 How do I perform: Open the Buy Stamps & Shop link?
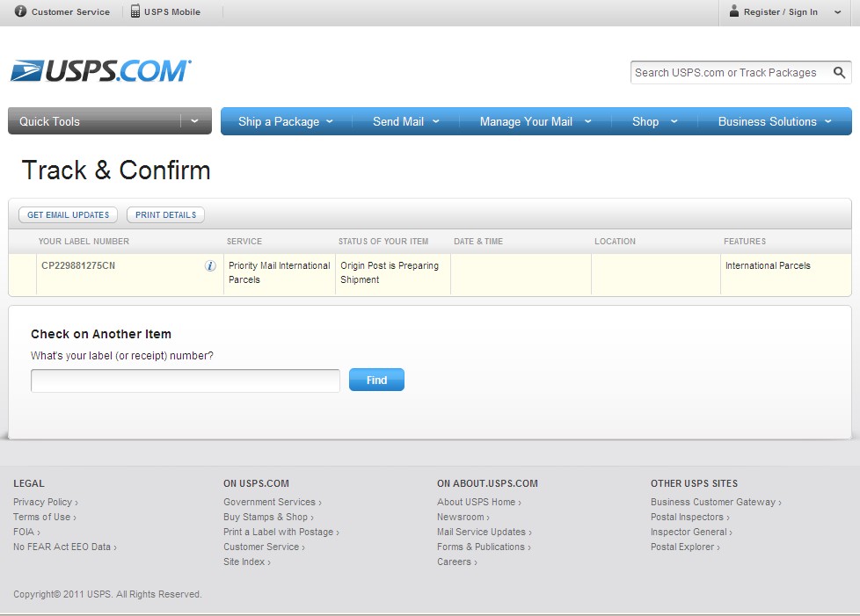pyautogui.click(x=266, y=517)
